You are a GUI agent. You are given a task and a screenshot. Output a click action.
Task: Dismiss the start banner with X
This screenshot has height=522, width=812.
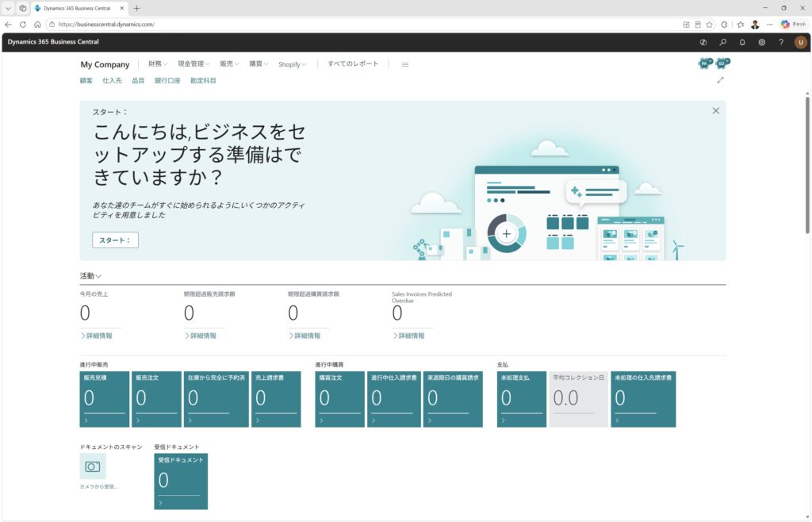pyautogui.click(x=716, y=111)
